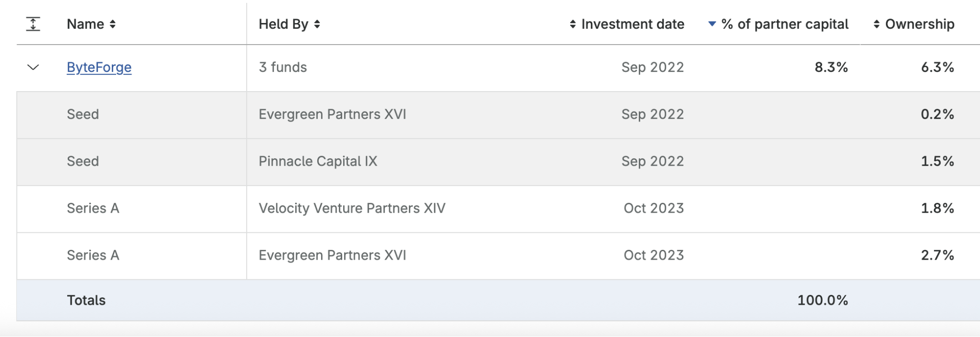Viewport: 980px width, 337px height.
Task: Collapse the ByteForge row chevron
Action: 33,67
